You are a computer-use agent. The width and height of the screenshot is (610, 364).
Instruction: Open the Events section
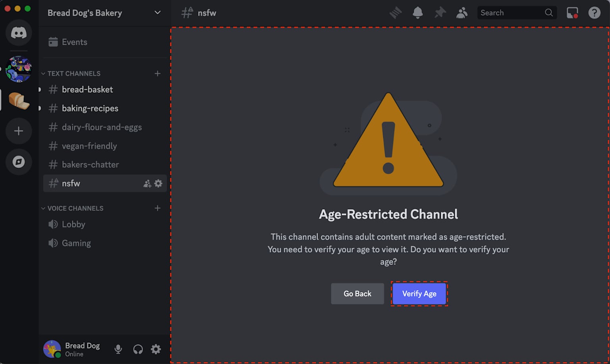click(74, 42)
